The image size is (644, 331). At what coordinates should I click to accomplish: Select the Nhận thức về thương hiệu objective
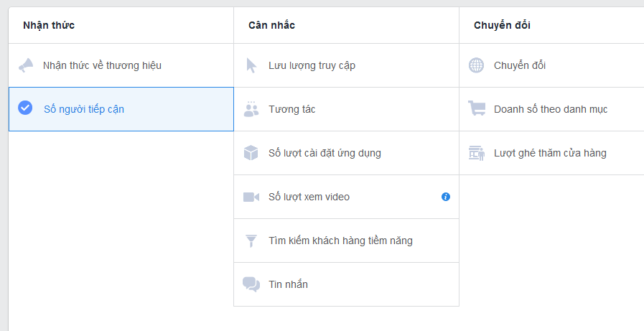pos(121,65)
